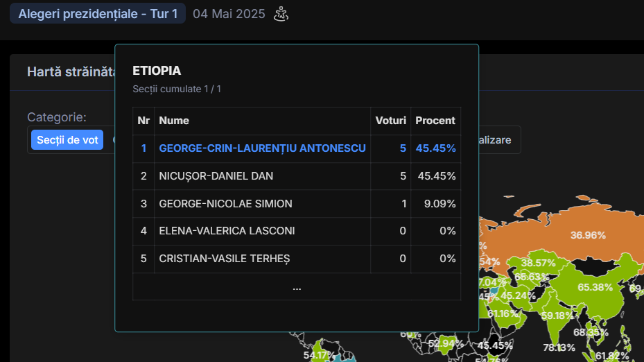
Task: Click the 04 Mai 2025 date label
Action: point(229,14)
